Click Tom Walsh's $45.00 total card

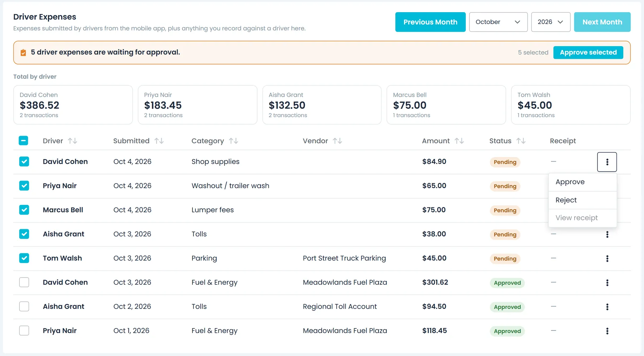571,105
